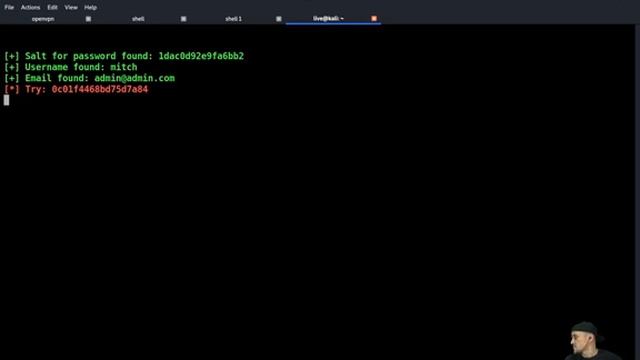Close the live@kali tab

click(x=374, y=19)
